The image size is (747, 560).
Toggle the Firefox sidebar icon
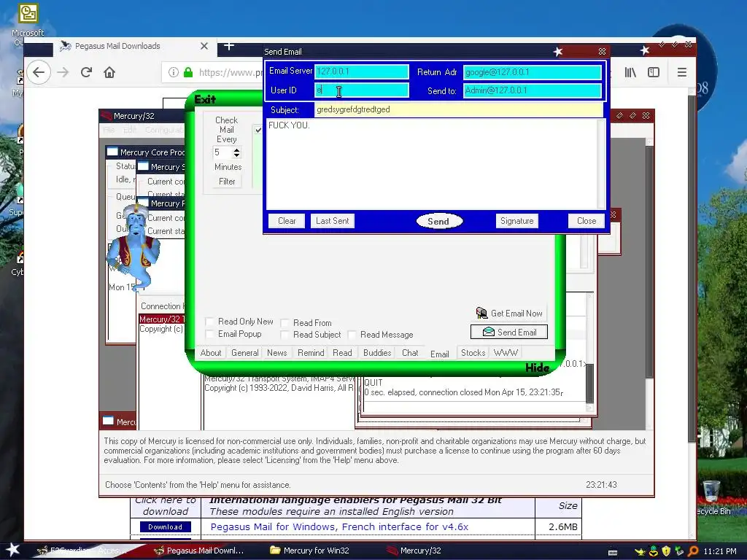tap(654, 72)
